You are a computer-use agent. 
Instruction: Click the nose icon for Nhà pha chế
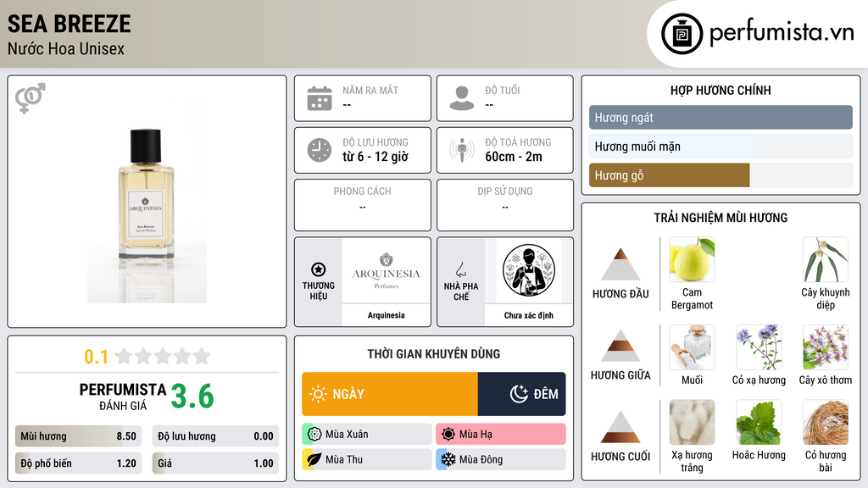460,269
